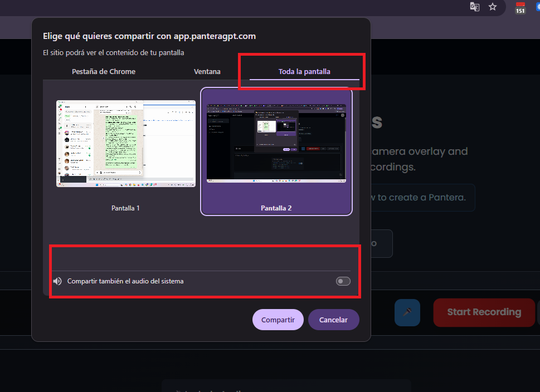Click the Start Recording button
This screenshot has width=540, height=392.
(484, 312)
